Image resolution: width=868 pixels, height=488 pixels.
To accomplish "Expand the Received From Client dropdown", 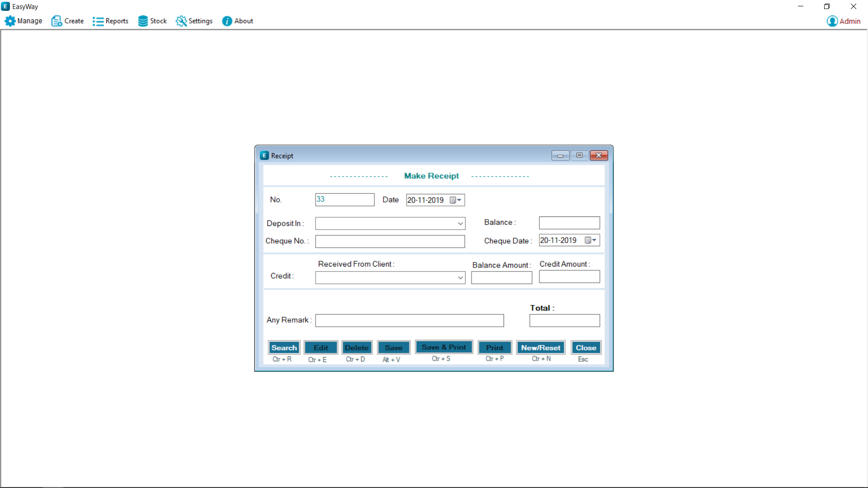I will click(460, 278).
